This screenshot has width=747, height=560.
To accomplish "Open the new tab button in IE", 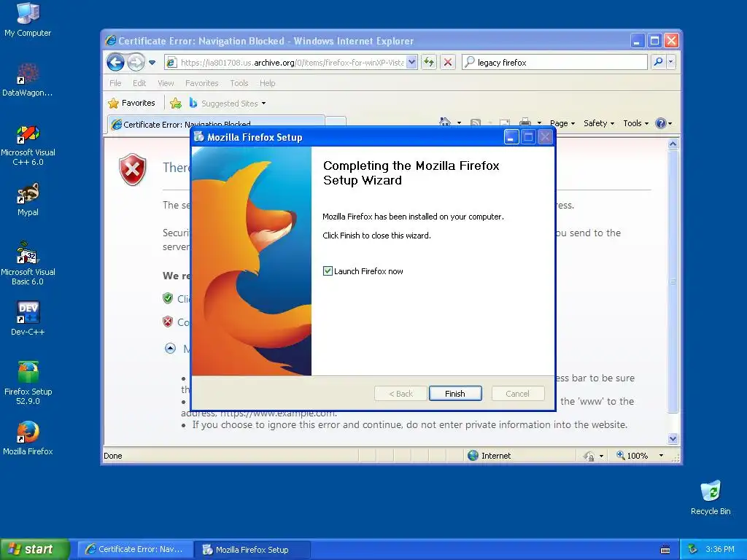I will [x=336, y=122].
